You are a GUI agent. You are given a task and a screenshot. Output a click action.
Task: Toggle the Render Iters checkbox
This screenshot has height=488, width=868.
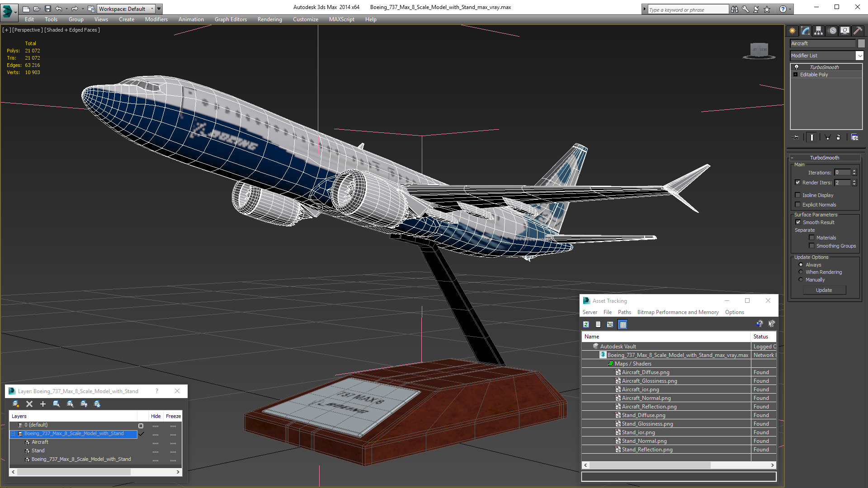click(798, 183)
